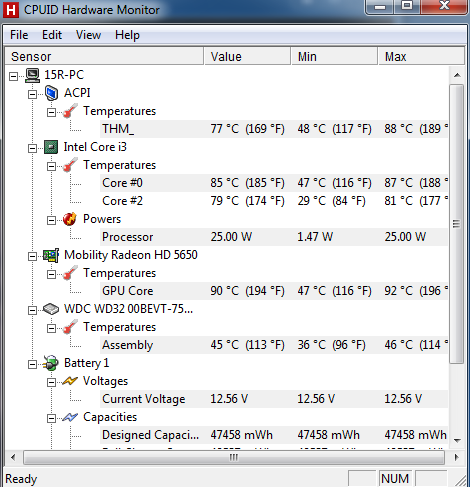
Task: Select the Core #2 row
Action: pos(274,201)
